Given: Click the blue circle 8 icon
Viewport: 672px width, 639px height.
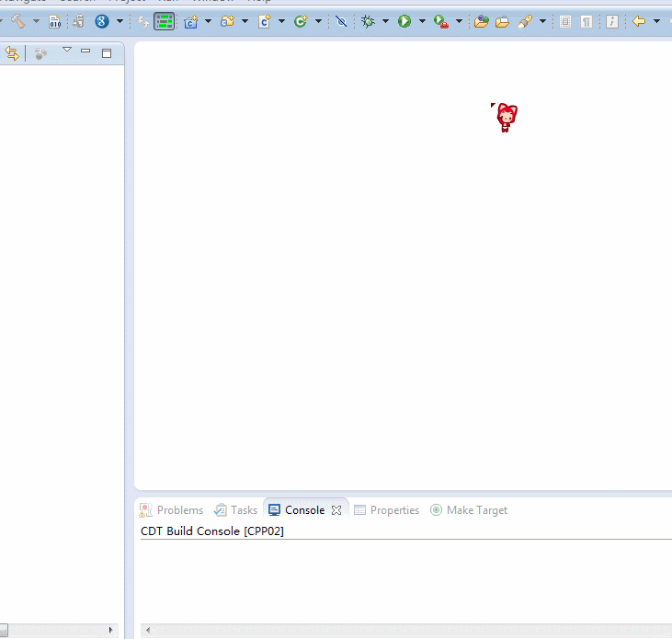Looking at the screenshot, I should coord(102,21).
